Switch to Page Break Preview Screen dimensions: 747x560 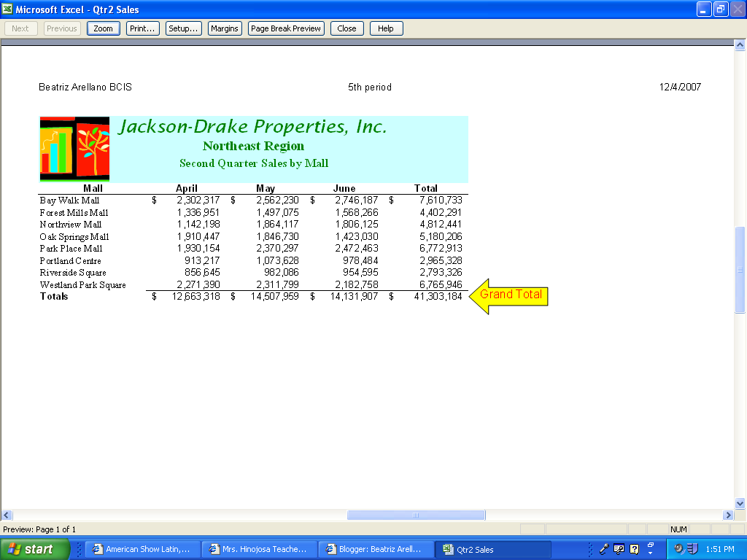286,28
